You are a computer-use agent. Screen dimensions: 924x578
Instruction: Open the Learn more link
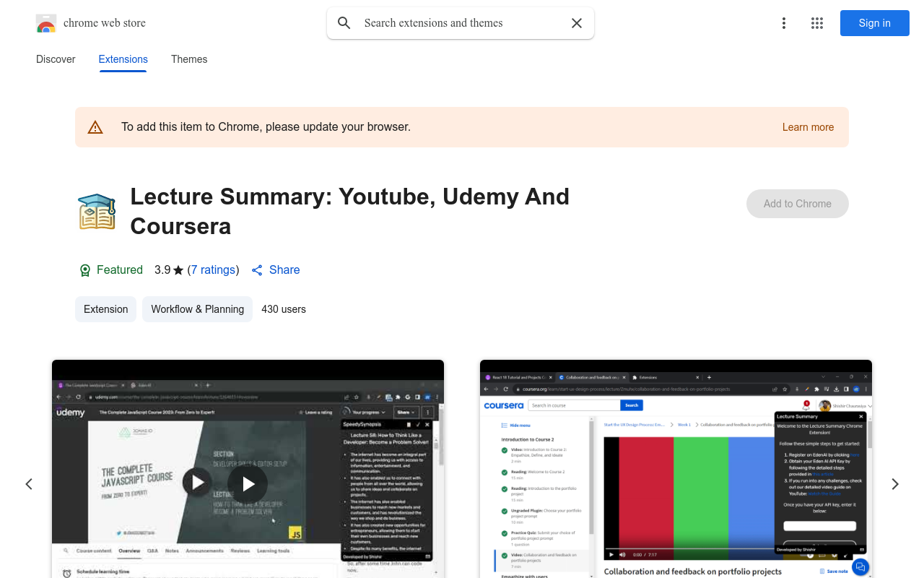click(x=808, y=127)
